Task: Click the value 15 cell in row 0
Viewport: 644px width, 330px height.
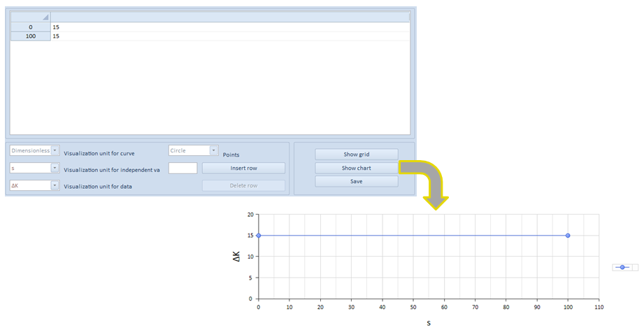Action: [229, 27]
